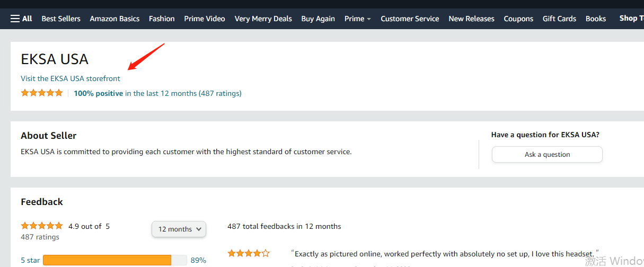Viewport: 644px width, 267px height.
Task: Open the 12 months feedback period dropdown
Action: 179,229
